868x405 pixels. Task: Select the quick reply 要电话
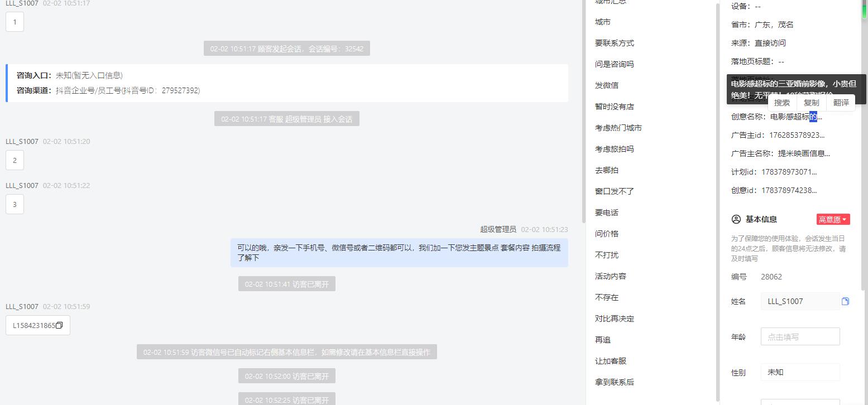(607, 213)
